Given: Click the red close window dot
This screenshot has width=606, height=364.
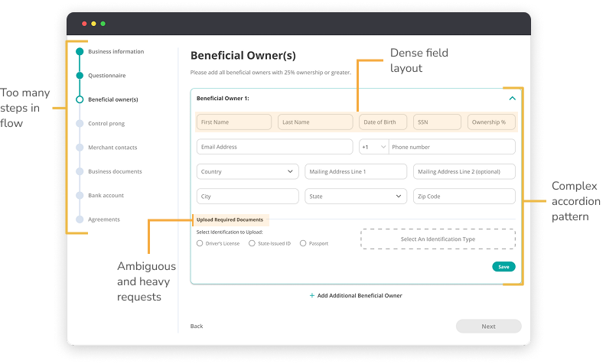Looking at the screenshot, I should [84, 24].
